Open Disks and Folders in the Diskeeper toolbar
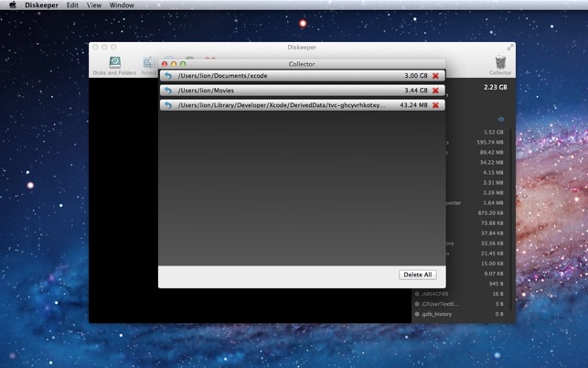 114,66
